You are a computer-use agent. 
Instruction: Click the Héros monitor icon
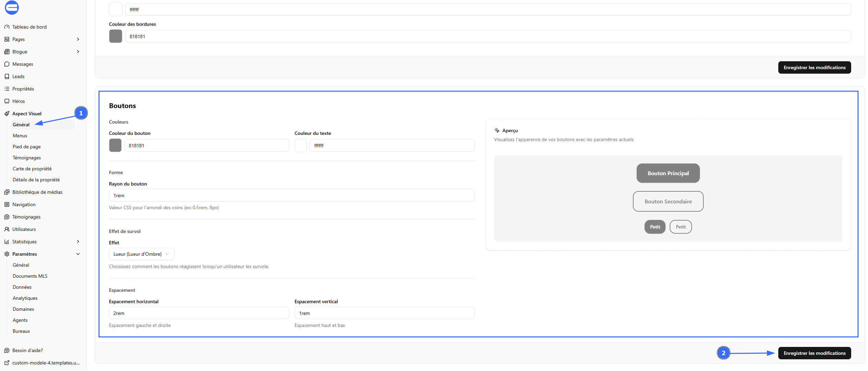coord(7,101)
